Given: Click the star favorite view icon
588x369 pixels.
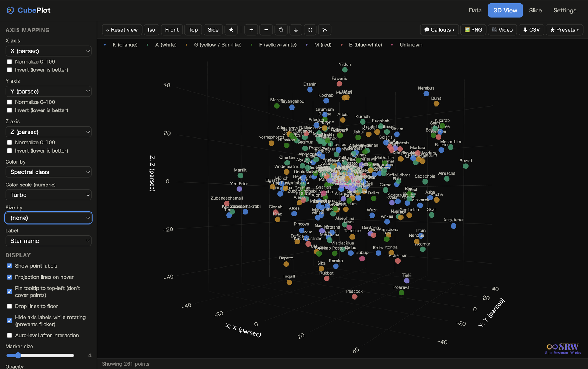Looking at the screenshot, I should click(231, 30).
